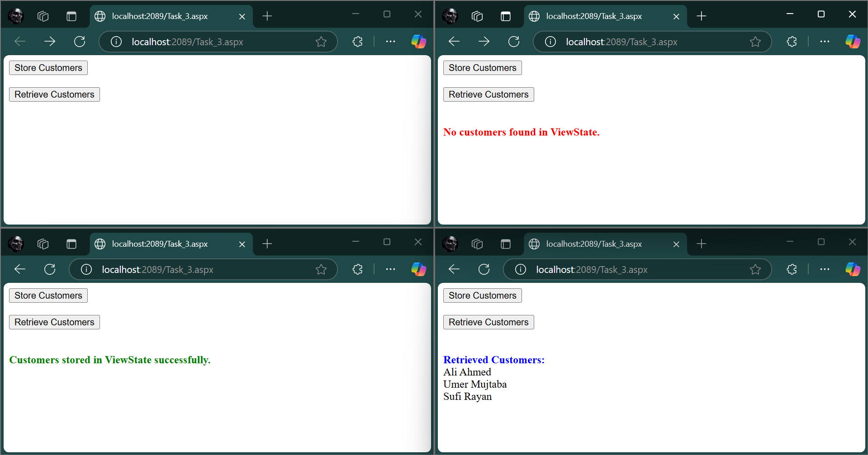Viewport: 868px width, 455px height.
Task: Open tab actions menu in bottom-left window
Action: pos(71,244)
